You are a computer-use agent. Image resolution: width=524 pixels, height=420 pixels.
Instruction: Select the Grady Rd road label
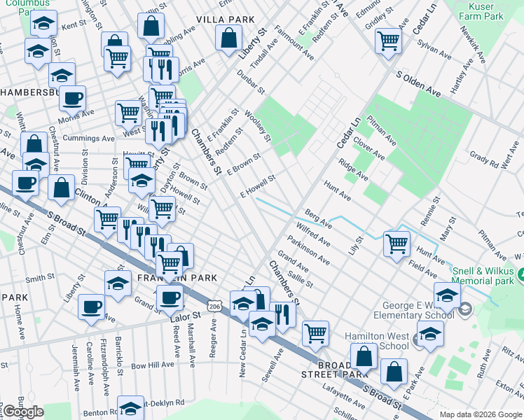click(484, 160)
